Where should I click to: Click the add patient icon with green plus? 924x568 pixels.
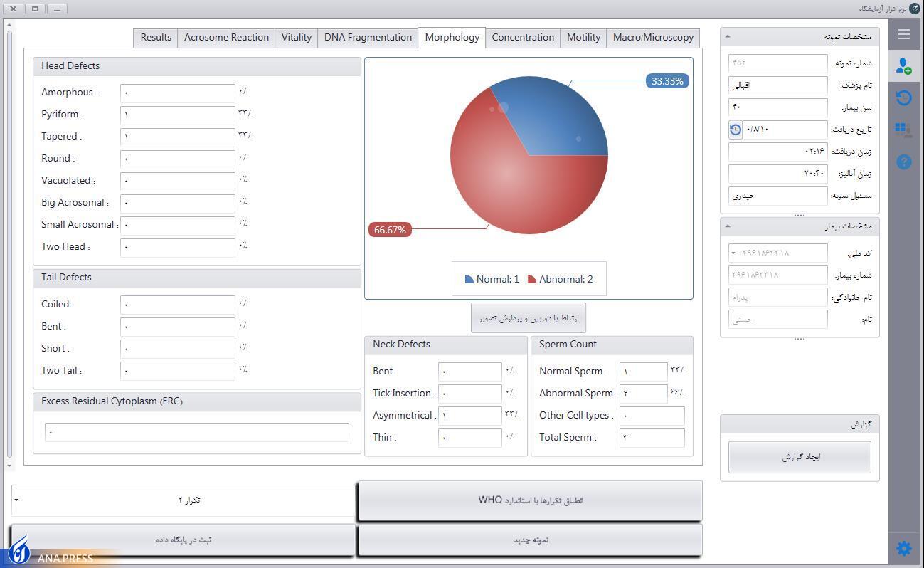(x=903, y=66)
